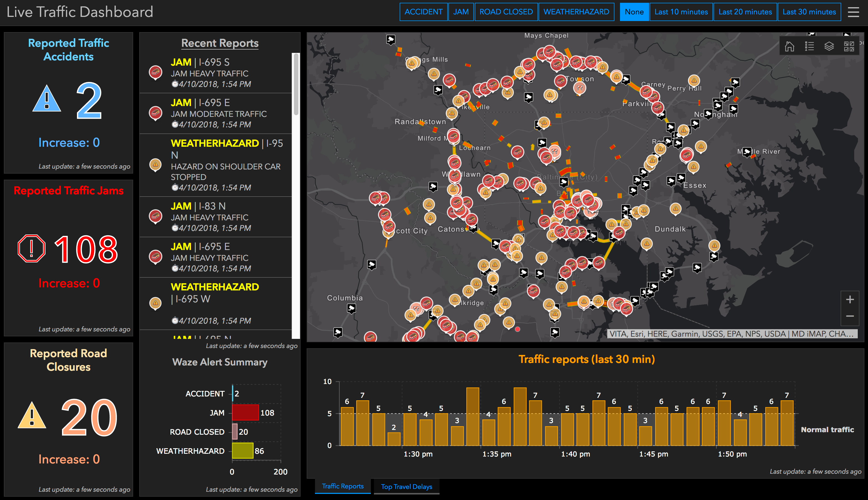Toggle the ACCIDENT filter
The image size is (868, 500).
[x=423, y=12]
